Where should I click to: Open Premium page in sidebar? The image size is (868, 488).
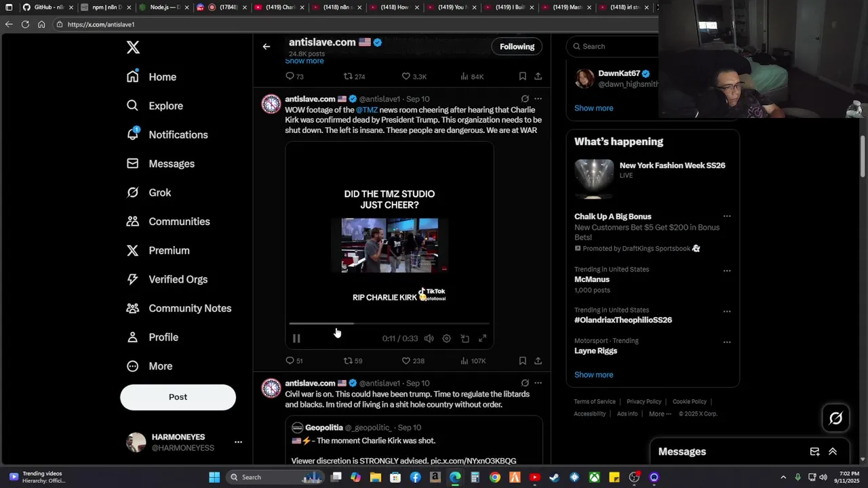point(157,250)
